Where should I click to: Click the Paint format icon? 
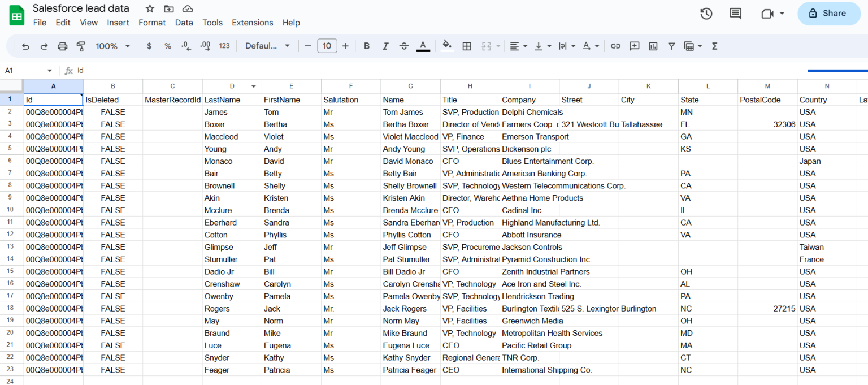81,46
